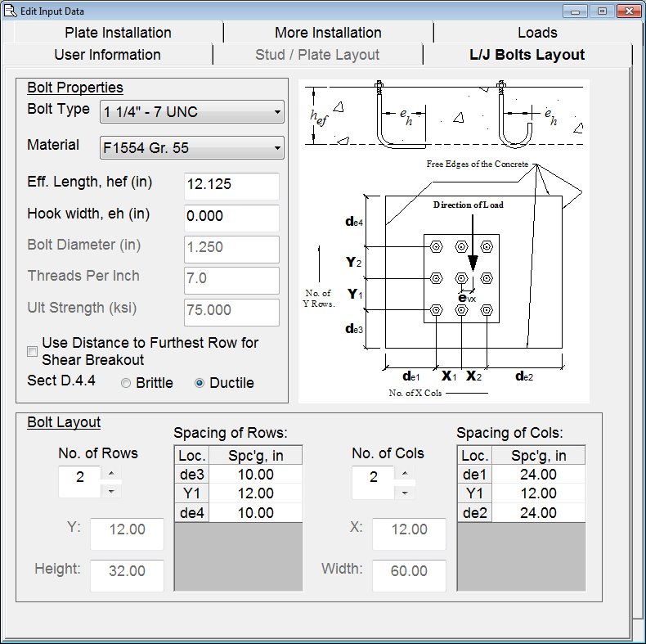Open the More Installation tab
The width and height of the screenshot is (646, 644).
[x=328, y=33]
